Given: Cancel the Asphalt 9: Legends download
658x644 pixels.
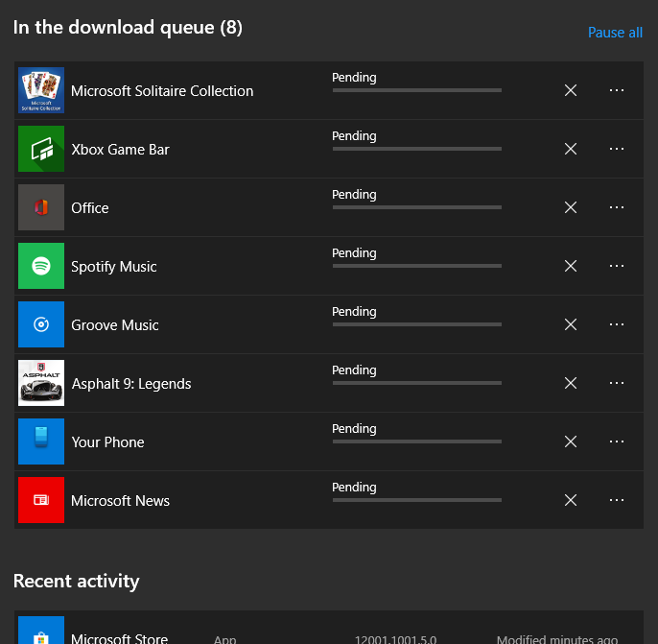Looking at the screenshot, I should coord(571,383).
